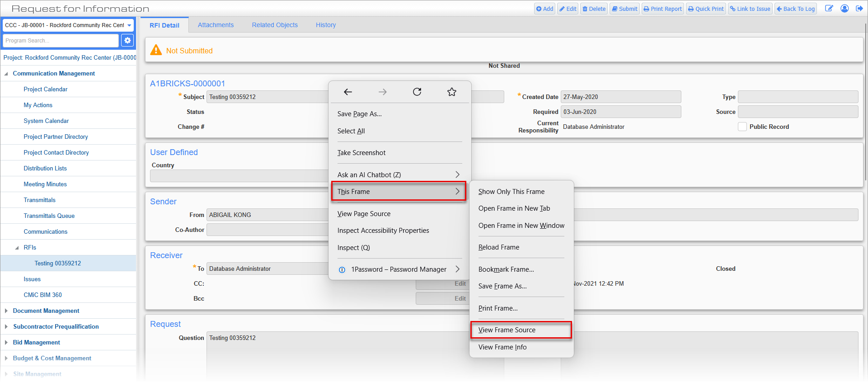Open the project selector dropdown
Image resolution: width=868 pixels, height=382 pixels.
point(129,25)
